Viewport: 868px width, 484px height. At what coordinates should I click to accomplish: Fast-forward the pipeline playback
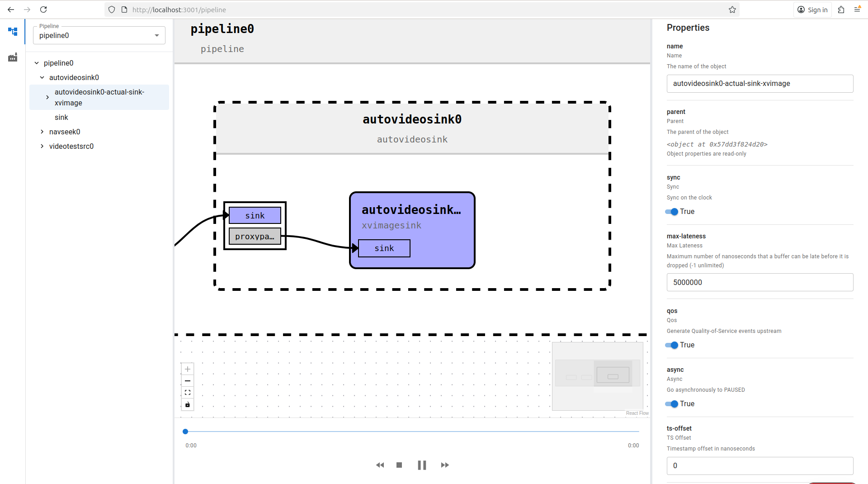[445, 465]
